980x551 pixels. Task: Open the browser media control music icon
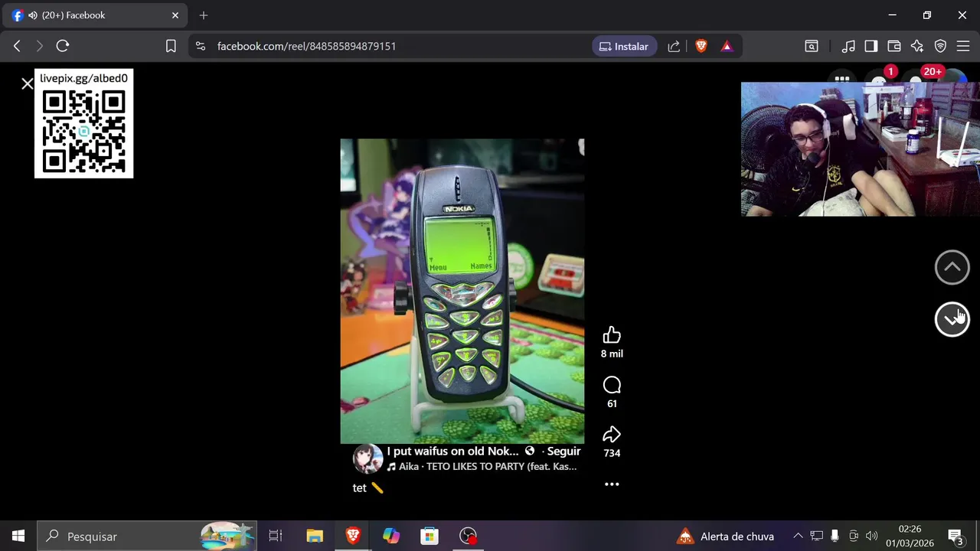[x=848, y=46]
